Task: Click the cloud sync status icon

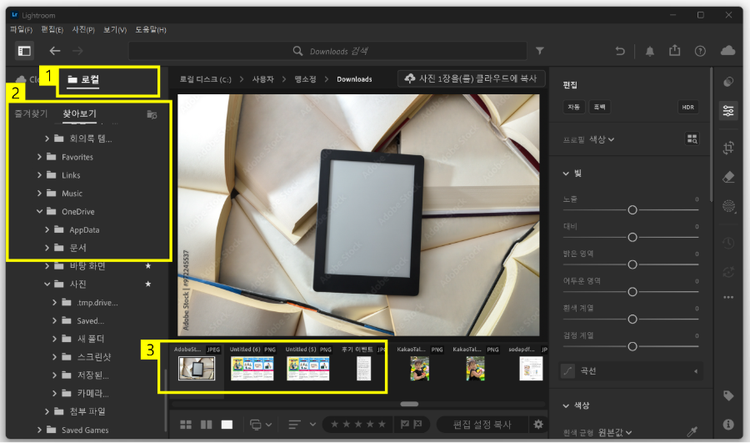Action: click(x=728, y=50)
